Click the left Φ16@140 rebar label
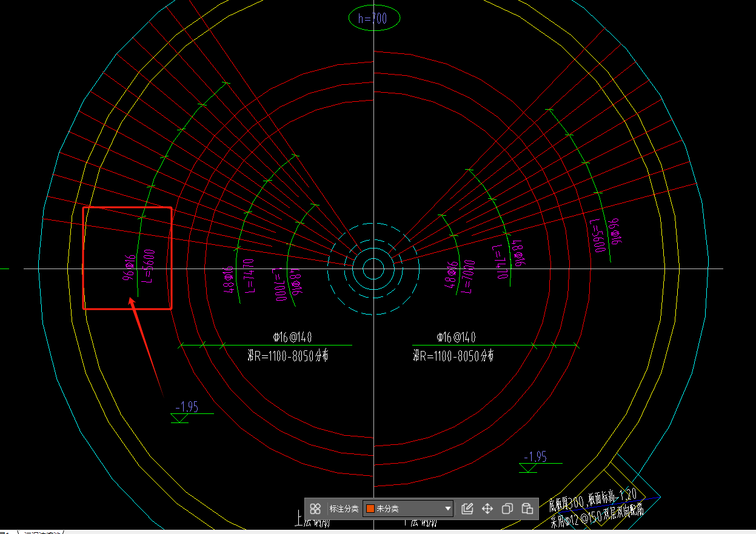Image resolution: width=756 pixels, height=534 pixels. (x=293, y=338)
